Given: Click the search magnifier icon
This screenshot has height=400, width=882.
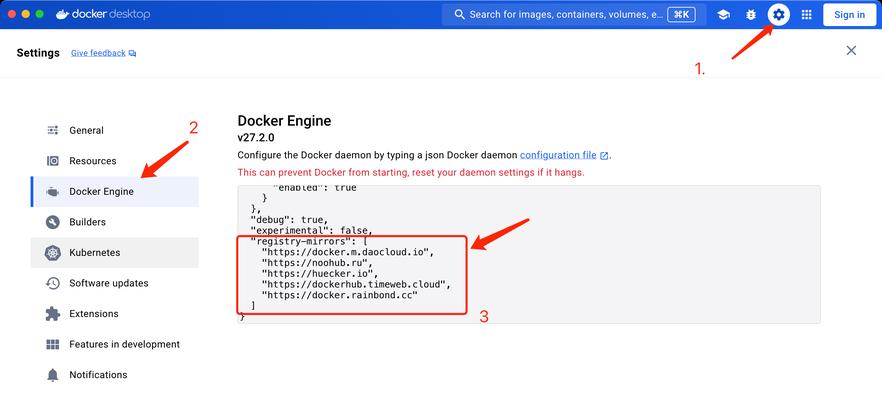Looking at the screenshot, I should point(460,15).
